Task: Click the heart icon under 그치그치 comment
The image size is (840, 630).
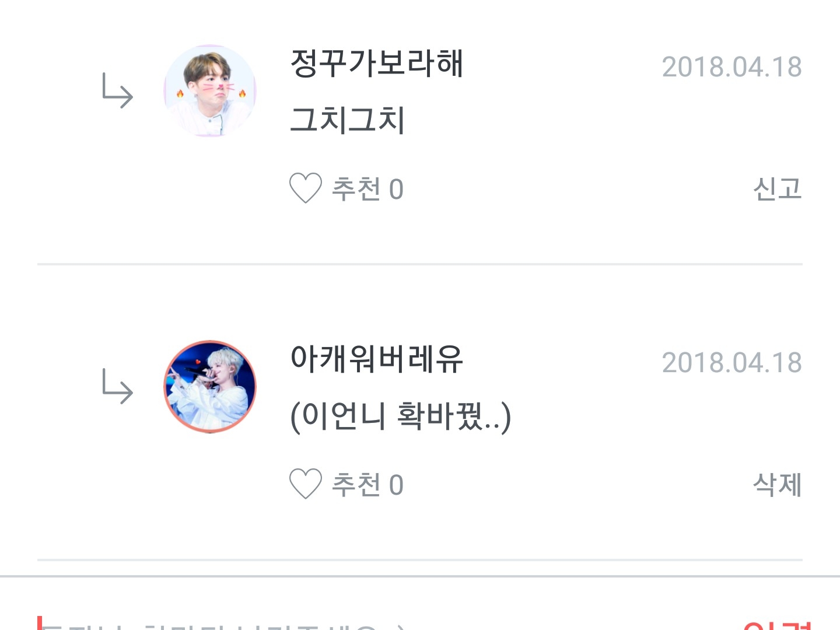Action: tap(306, 188)
